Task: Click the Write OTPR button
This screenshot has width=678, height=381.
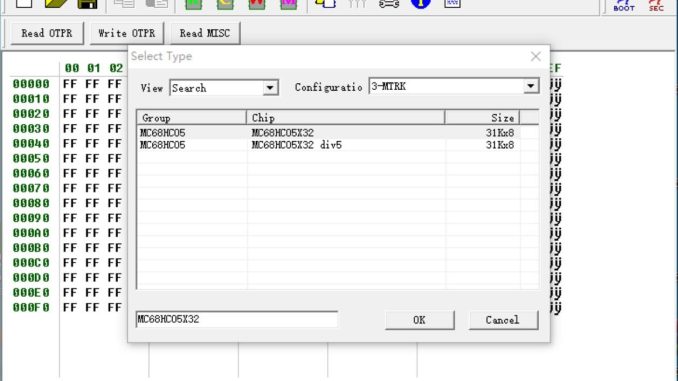Action: tap(127, 33)
